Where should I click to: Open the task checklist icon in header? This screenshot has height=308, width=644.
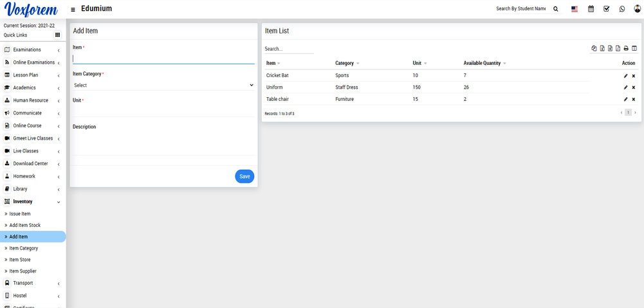606,9
